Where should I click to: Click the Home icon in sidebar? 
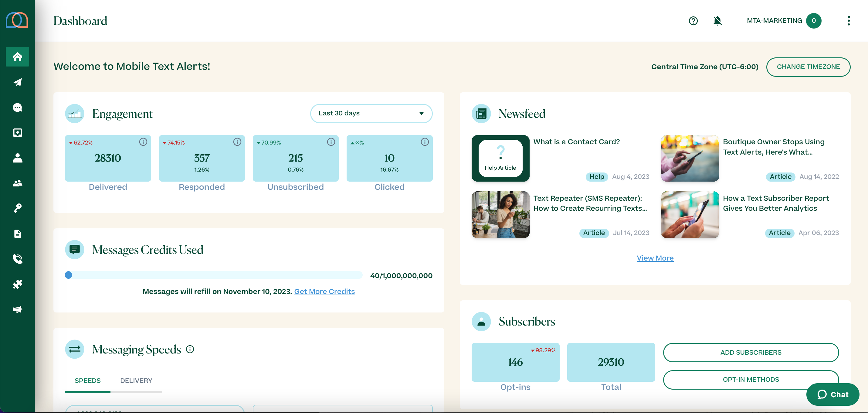[x=18, y=57]
